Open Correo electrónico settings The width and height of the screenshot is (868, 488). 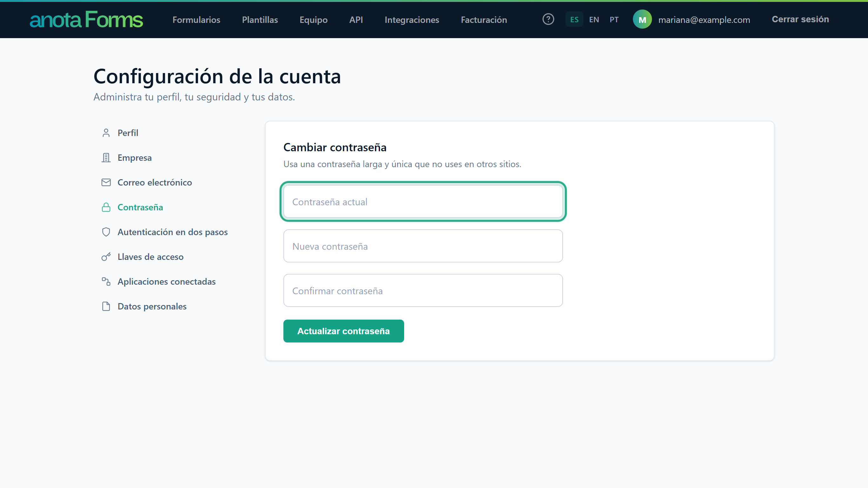(x=174, y=182)
